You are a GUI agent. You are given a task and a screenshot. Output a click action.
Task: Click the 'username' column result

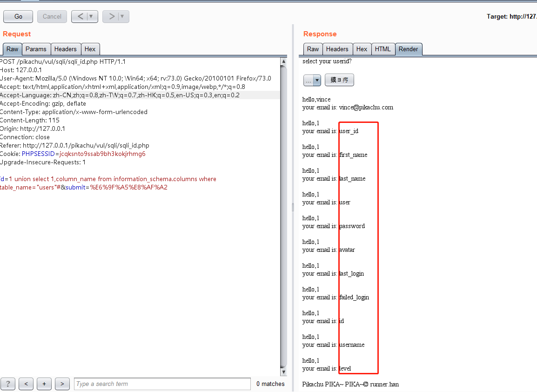click(352, 345)
